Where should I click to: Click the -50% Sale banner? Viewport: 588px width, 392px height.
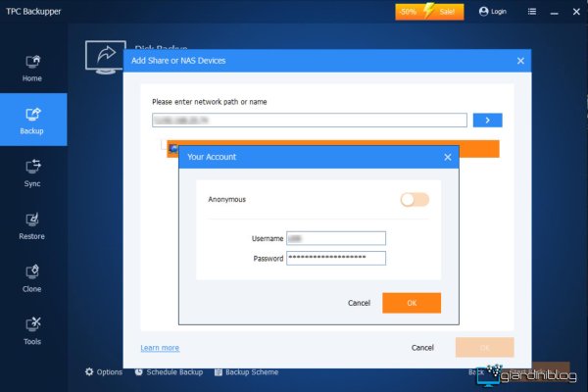(429, 12)
